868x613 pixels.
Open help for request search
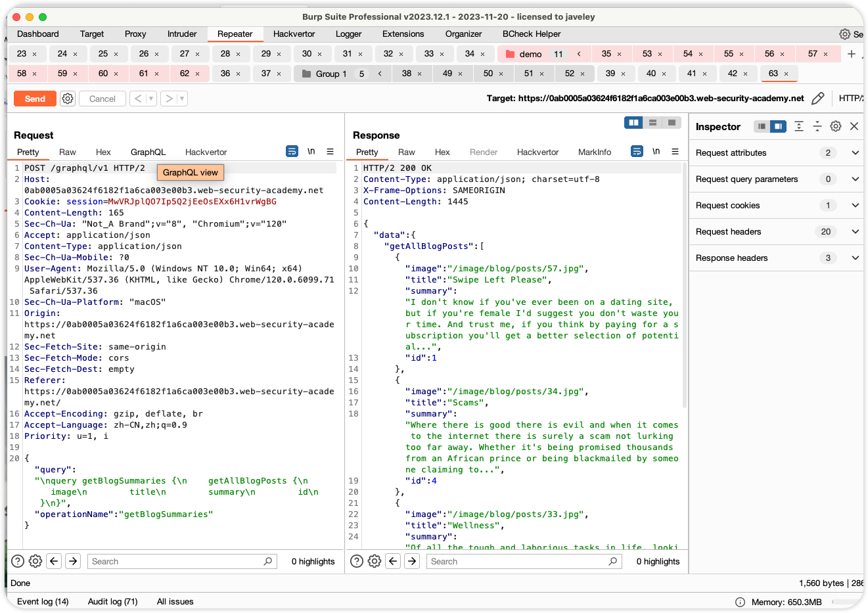18,561
